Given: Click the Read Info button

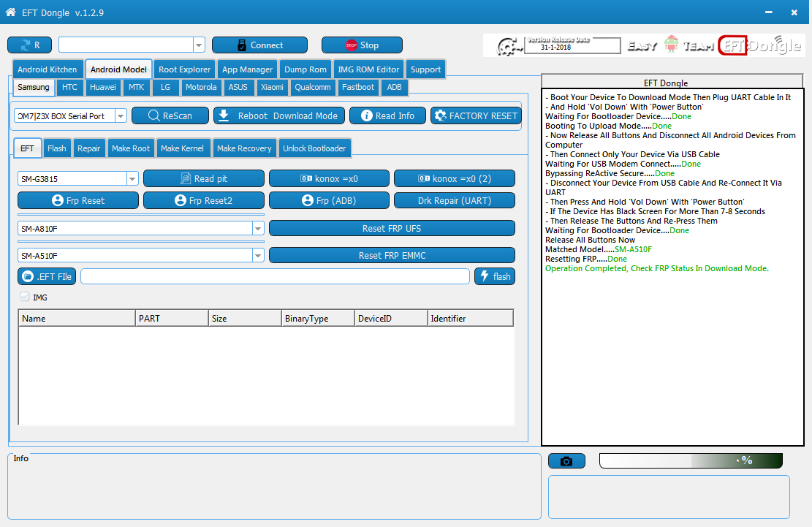Looking at the screenshot, I should [x=387, y=116].
